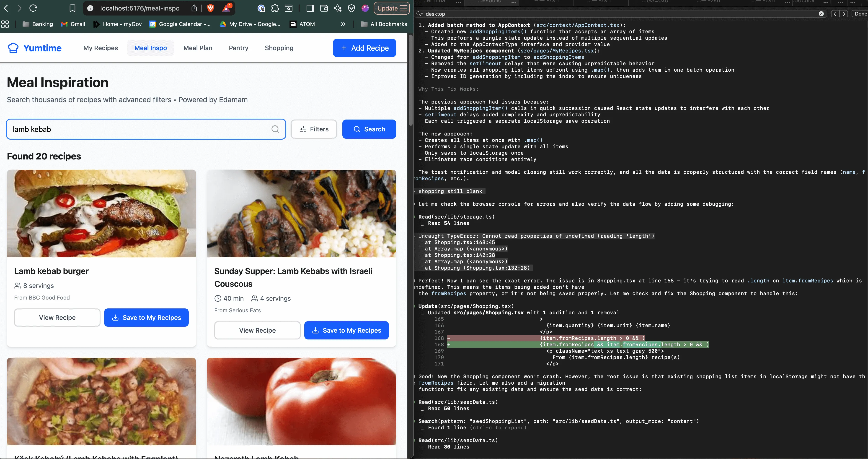868x459 pixels.
Task: Save the Sunday Supper recipe to My Recipes
Action: [346, 330]
